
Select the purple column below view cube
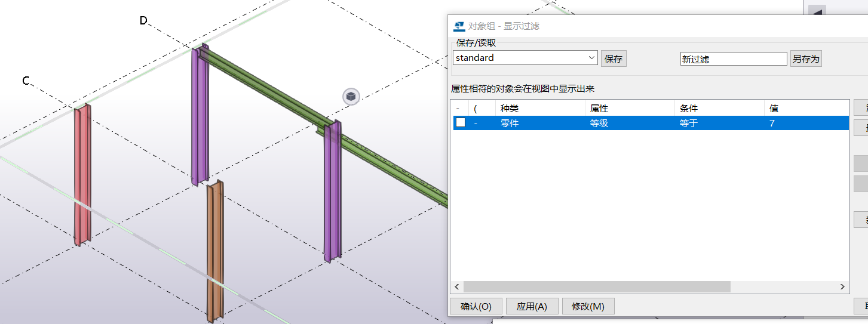tap(333, 191)
